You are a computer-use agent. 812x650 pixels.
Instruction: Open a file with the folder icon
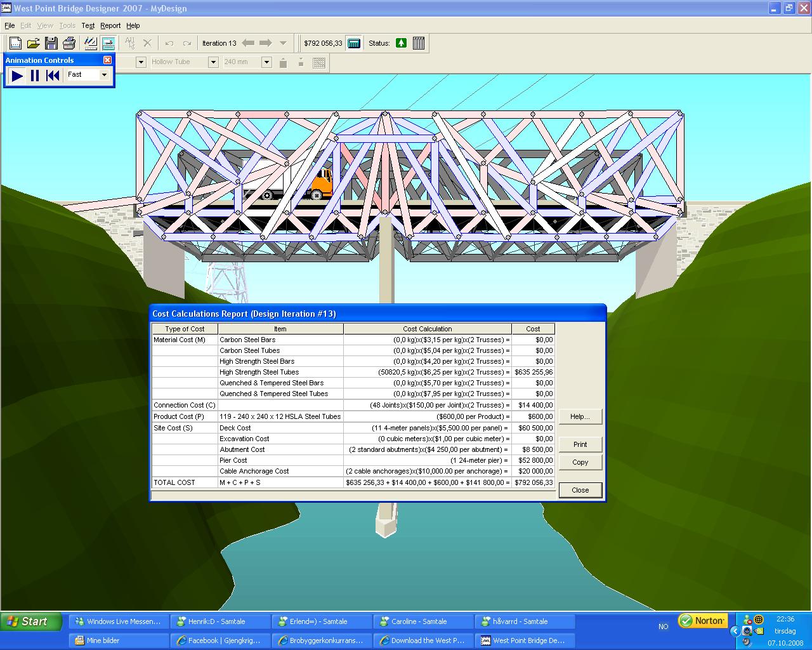[33, 43]
